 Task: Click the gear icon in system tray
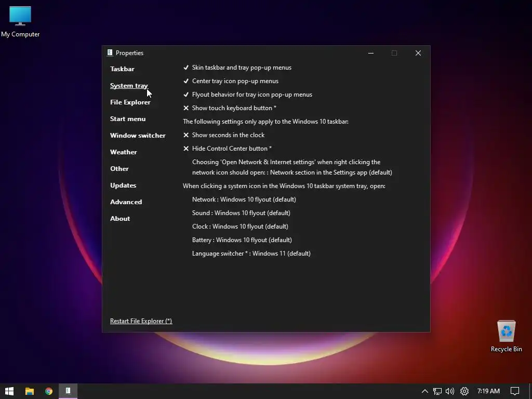click(x=464, y=391)
